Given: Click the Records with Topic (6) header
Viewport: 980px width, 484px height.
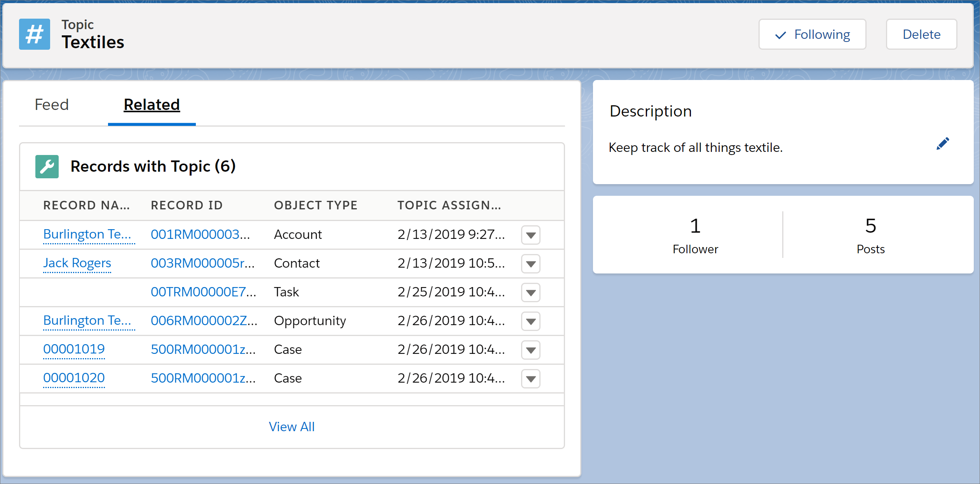Looking at the screenshot, I should [x=153, y=167].
